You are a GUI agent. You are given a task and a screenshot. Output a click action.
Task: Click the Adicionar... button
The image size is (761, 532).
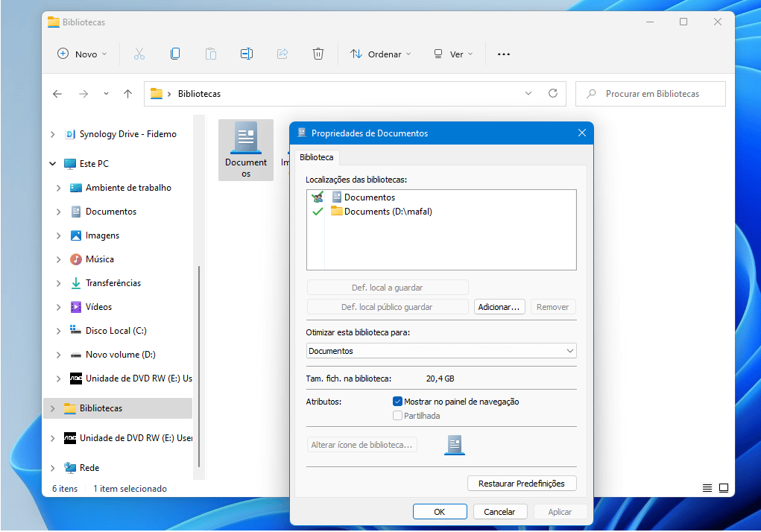point(499,307)
